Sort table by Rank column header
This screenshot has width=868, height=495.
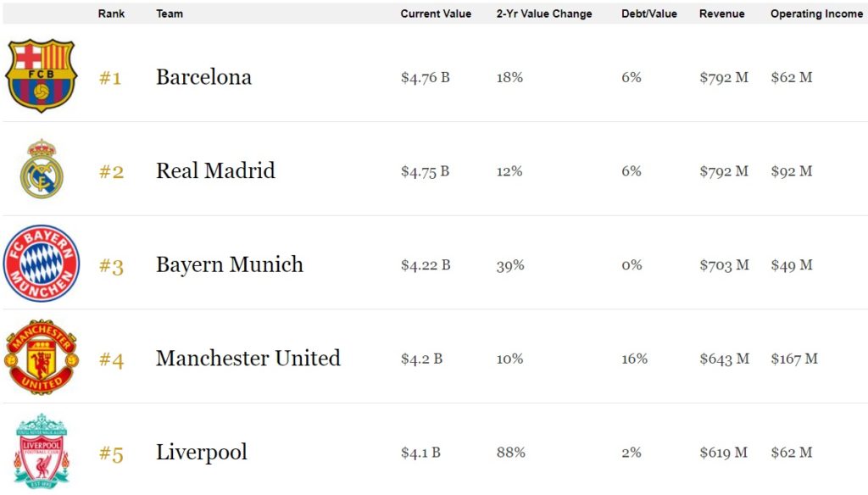click(111, 14)
